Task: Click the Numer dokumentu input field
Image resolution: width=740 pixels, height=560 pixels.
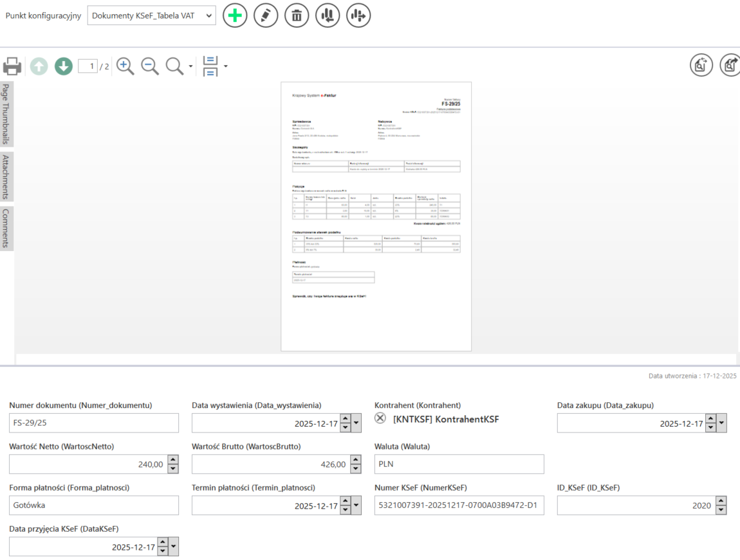Action: pos(93,423)
